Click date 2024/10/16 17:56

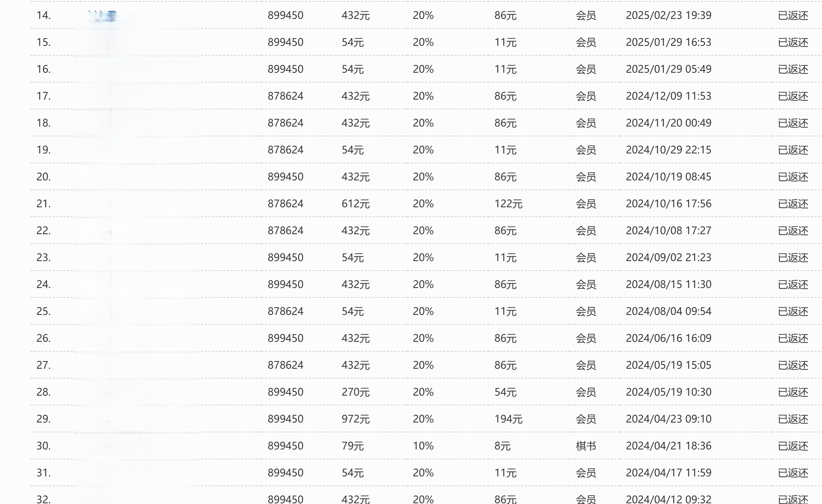[x=668, y=204]
